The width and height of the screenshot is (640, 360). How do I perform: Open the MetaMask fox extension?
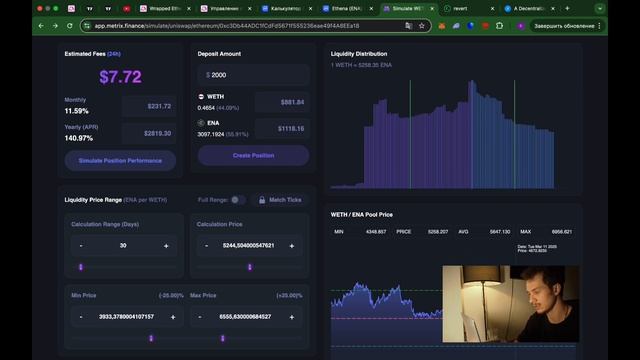click(x=442, y=26)
